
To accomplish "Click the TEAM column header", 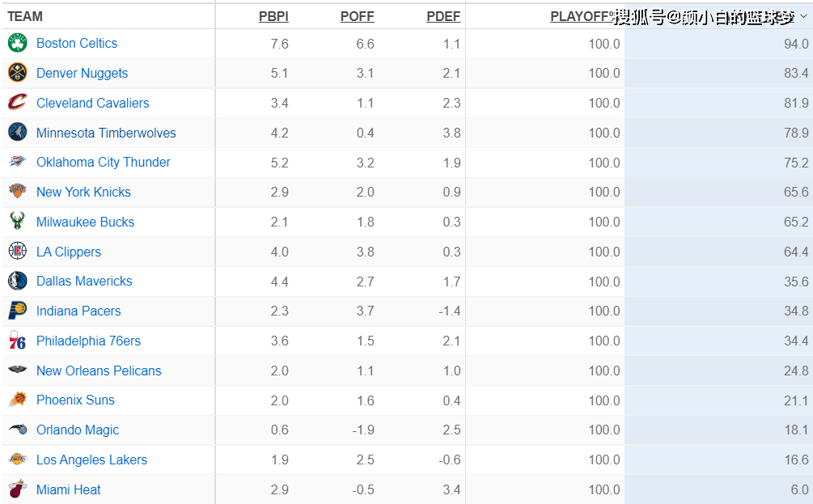I will pos(25,16).
